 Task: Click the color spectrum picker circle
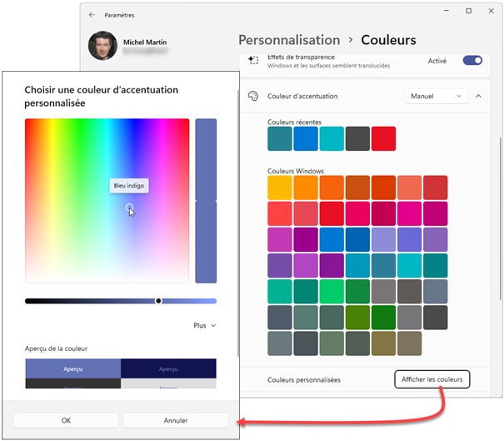[129, 208]
